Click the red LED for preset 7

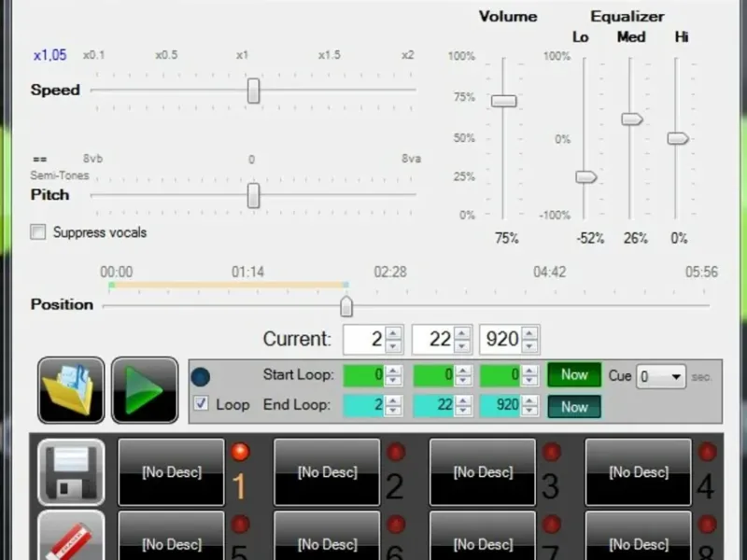pos(551,524)
